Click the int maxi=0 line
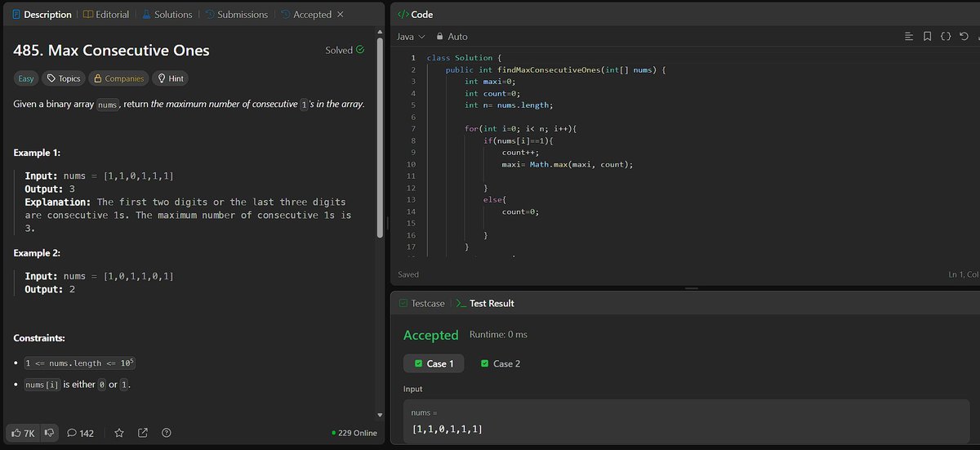The width and height of the screenshot is (980, 450). [x=490, y=82]
